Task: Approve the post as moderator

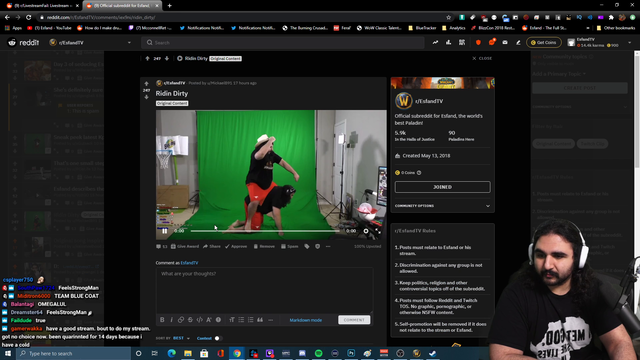Action: [236, 247]
